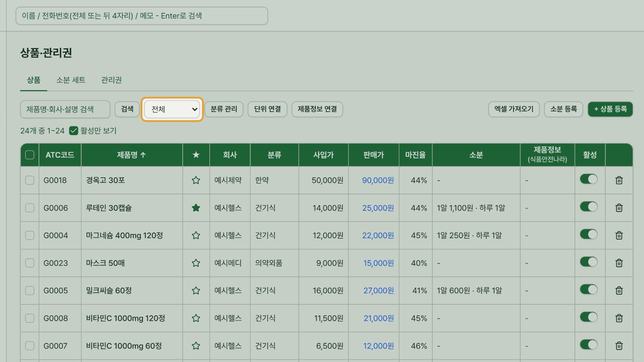Click the 27,000원 sale price
Image resolution: width=644 pixels, height=362 pixels.
(379, 291)
